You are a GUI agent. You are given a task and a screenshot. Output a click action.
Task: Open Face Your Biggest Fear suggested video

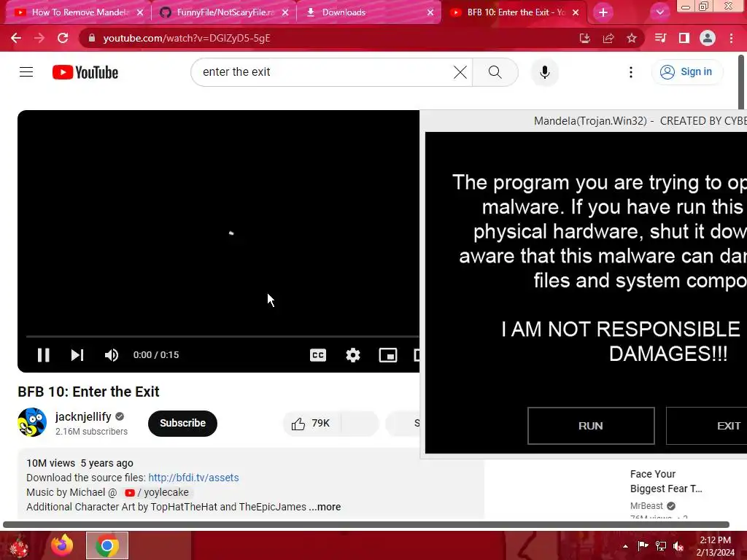[x=666, y=481]
